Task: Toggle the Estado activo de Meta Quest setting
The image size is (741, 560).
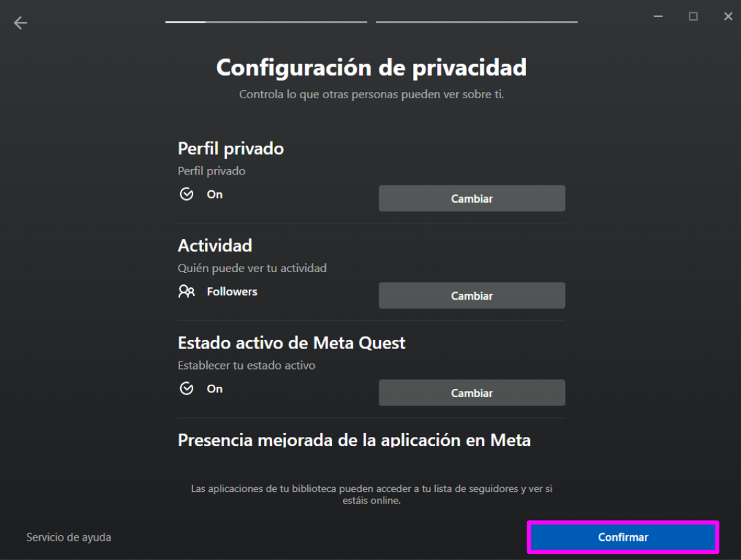Action: tap(472, 392)
